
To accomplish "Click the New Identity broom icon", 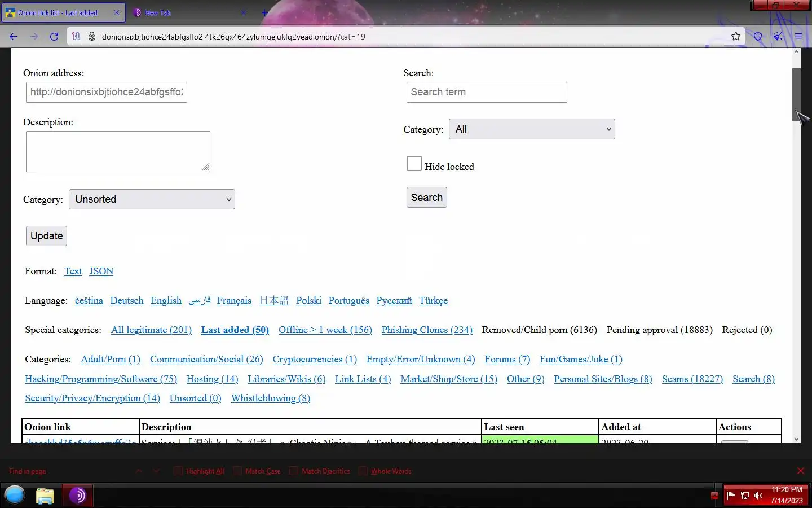I will tap(778, 37).
